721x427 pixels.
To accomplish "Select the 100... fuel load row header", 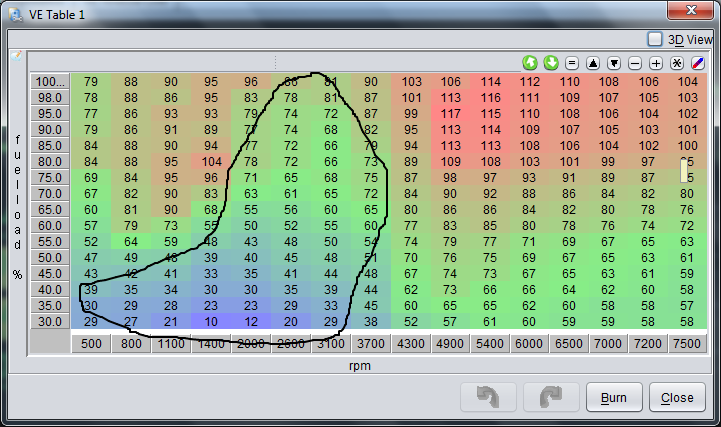I will 50,81.
